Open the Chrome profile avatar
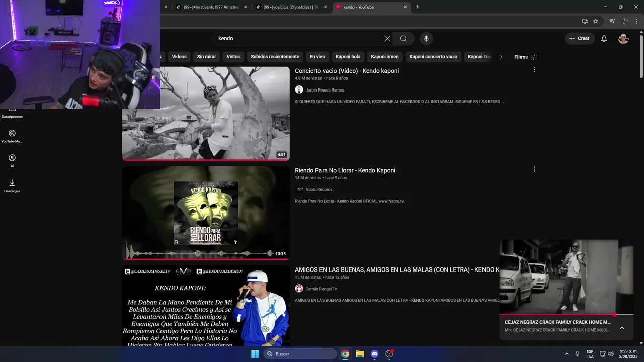This screenshot has height=362, width=644. 624,21
